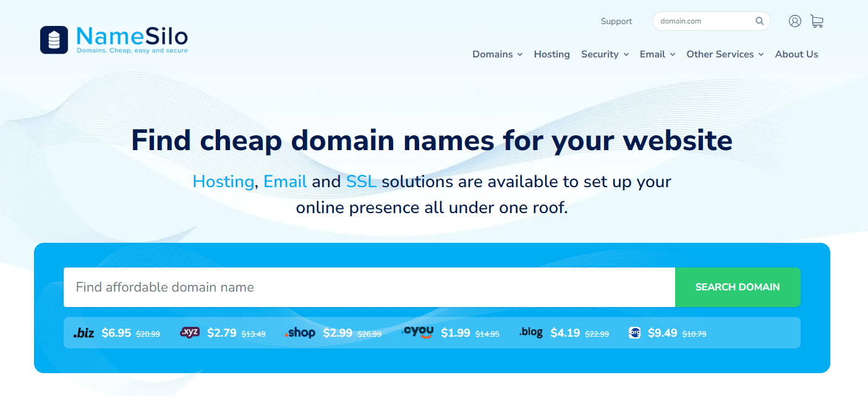Expand the Domains menu
The image size is (868, 396).
click(x=498, y=54)
